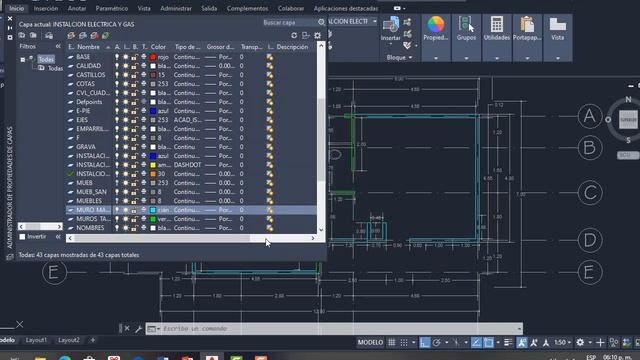The width and height of the screenshot is (640, 360).
Task: Expand the Grupos panel arrow
Action: (466, 58)
